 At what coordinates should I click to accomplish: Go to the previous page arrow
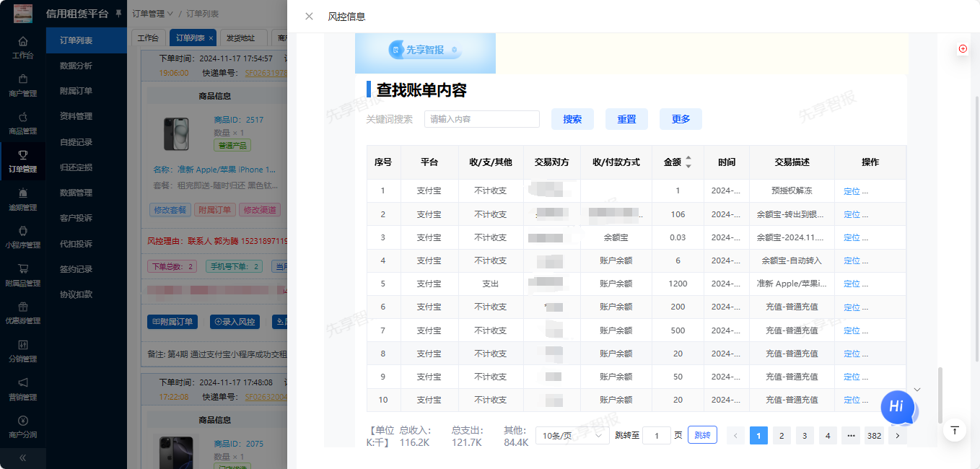point(735,435)
